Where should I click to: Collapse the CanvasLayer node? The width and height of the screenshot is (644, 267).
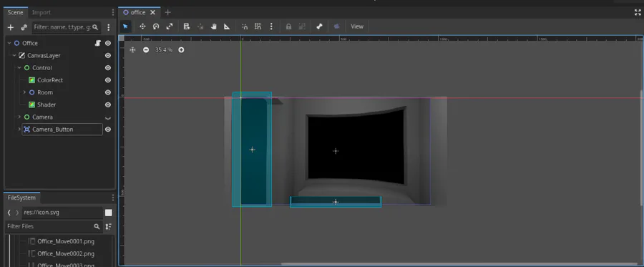pos(14,55)
